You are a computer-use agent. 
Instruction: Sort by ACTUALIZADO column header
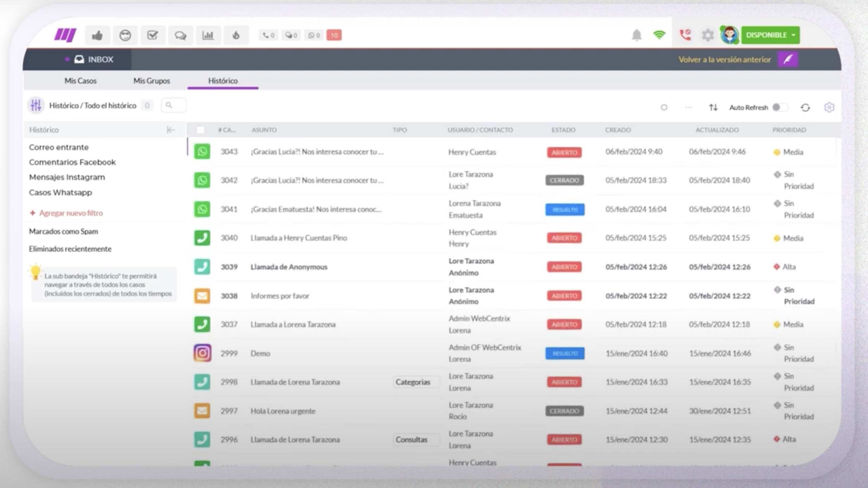[717, 130]
